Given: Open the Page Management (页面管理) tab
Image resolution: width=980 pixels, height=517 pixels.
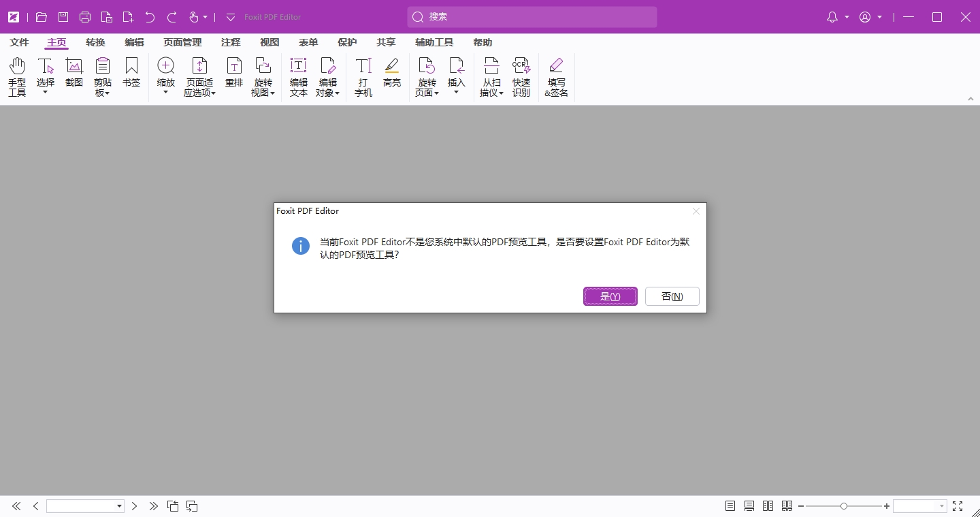Looking at the screenshot, I should pyautogui.click(x=182, y=42).
